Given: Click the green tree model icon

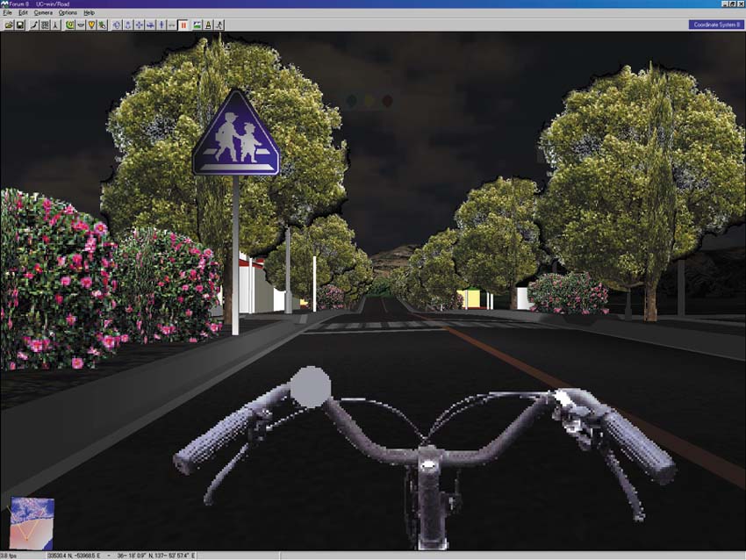Looking at the screenshot, I should click(103, 25).
